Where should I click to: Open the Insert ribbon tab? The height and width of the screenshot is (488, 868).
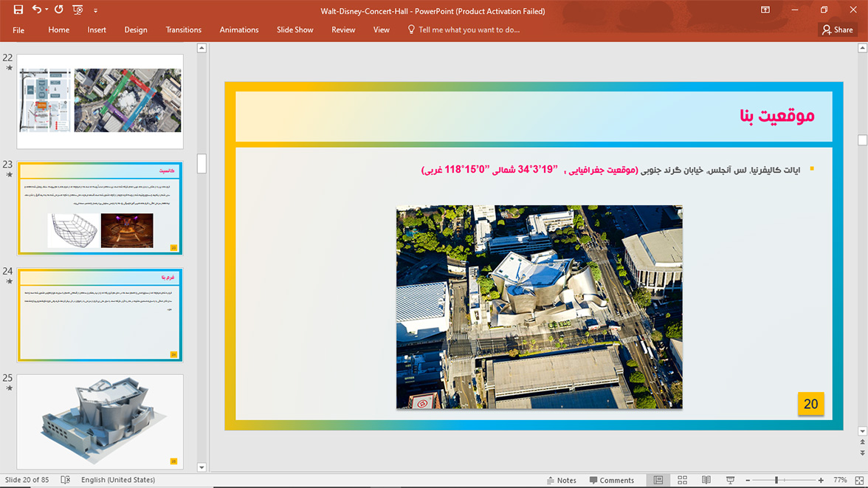tap(97, 30)
